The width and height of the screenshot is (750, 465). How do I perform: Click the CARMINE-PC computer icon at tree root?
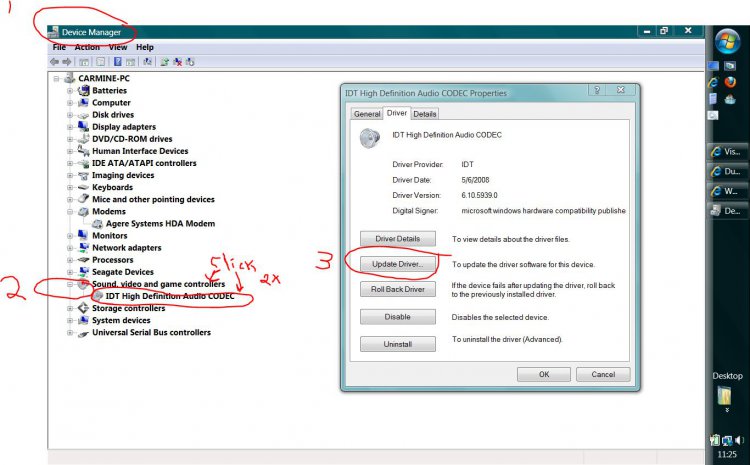[70, 78]
